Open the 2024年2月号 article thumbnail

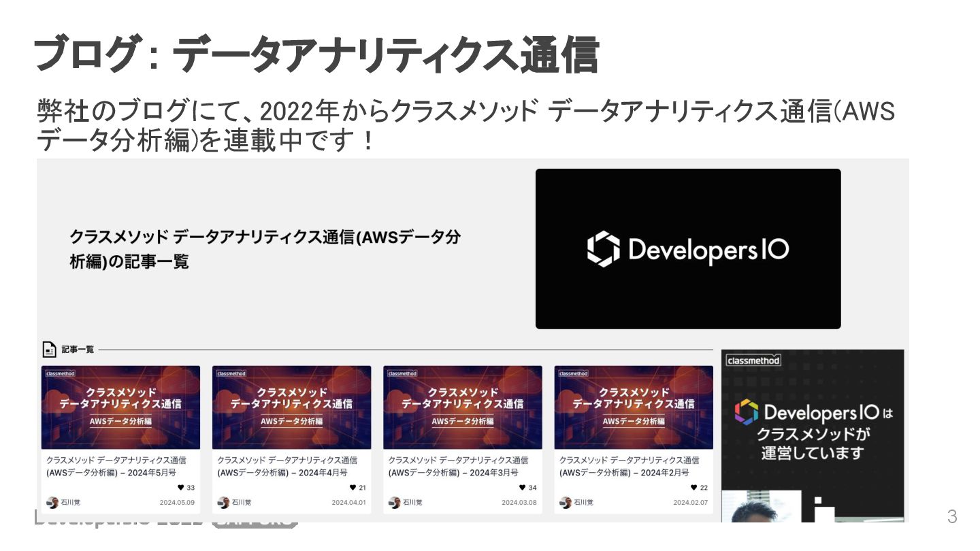634,407
